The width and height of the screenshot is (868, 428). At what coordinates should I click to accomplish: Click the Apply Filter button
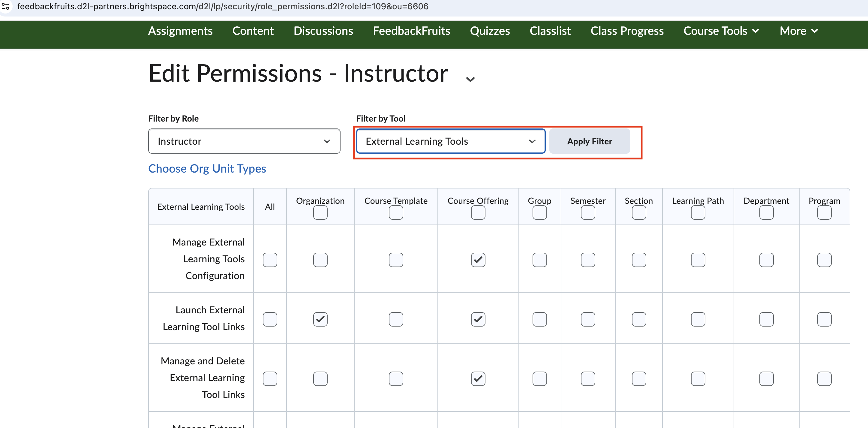pos(589,141)
